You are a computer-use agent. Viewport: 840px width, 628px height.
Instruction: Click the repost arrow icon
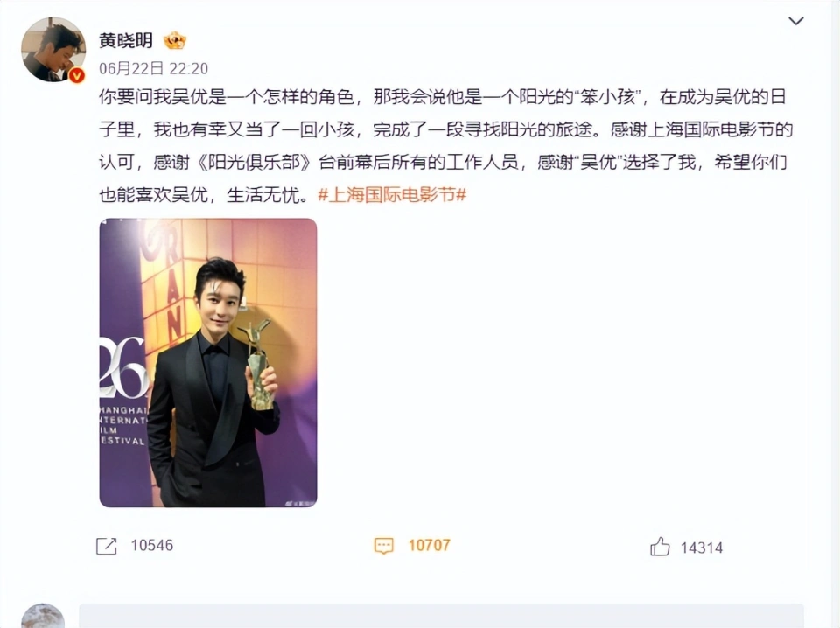tap(106, 546)
